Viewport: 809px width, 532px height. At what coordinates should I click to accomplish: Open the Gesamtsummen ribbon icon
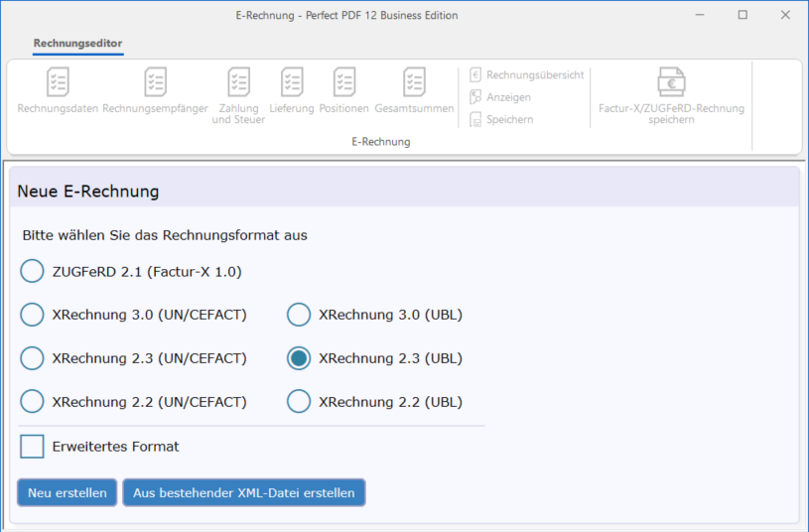(414, 83)
